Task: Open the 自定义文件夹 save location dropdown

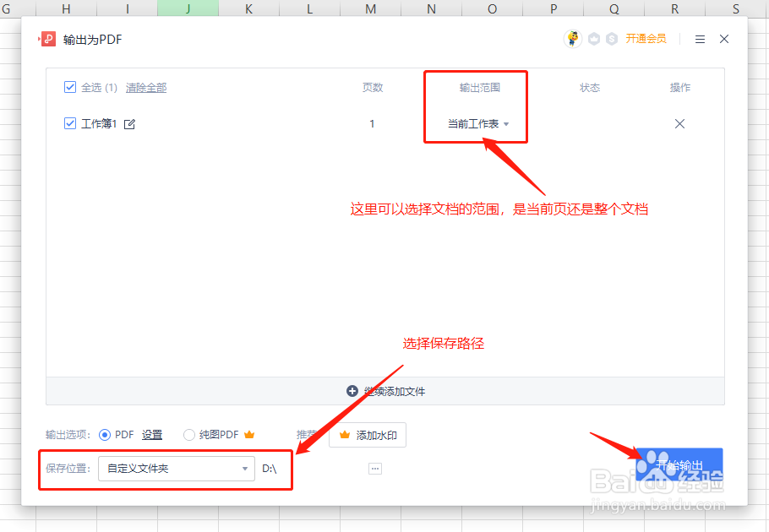Action: pyautogui.click(x=176, y=468)
